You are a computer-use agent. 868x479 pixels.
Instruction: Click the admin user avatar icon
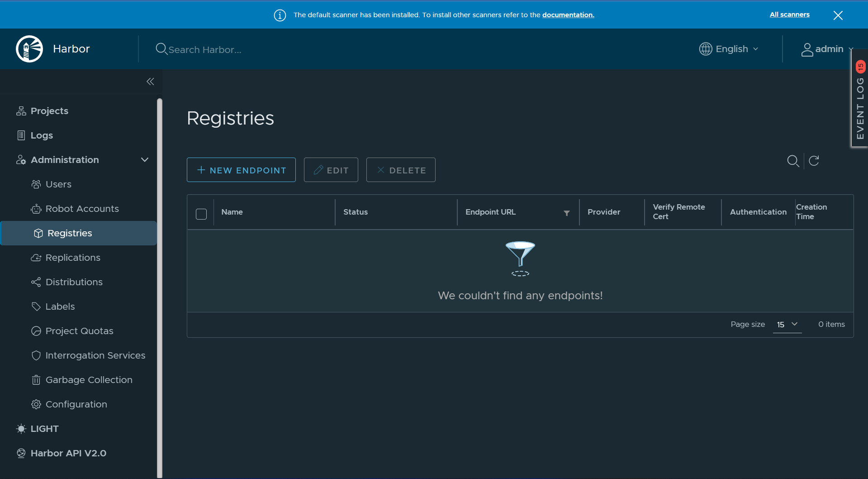(x=807, y=49)
